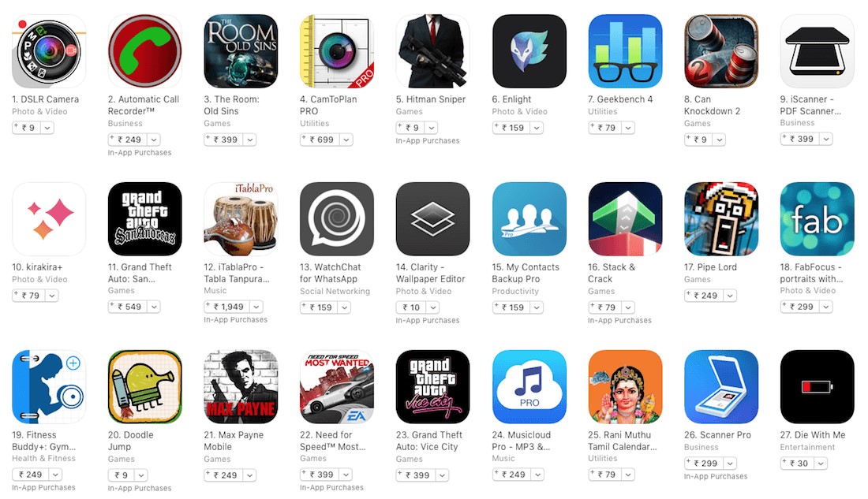Open the Max Payne Mobile title link
The image size is (868, 499).
click(234, 441)
